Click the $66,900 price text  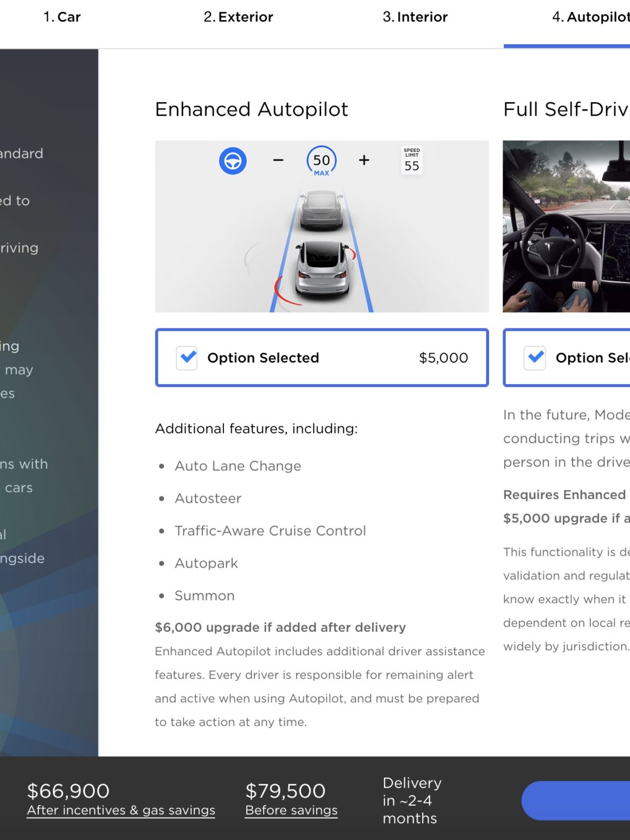pos(69,791)
